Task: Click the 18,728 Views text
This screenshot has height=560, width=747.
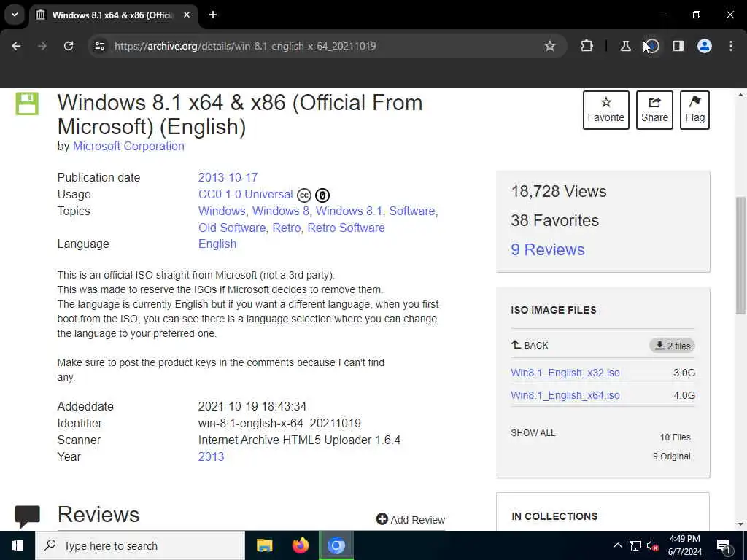Action: pyautogui.click(x=558, y=192)
